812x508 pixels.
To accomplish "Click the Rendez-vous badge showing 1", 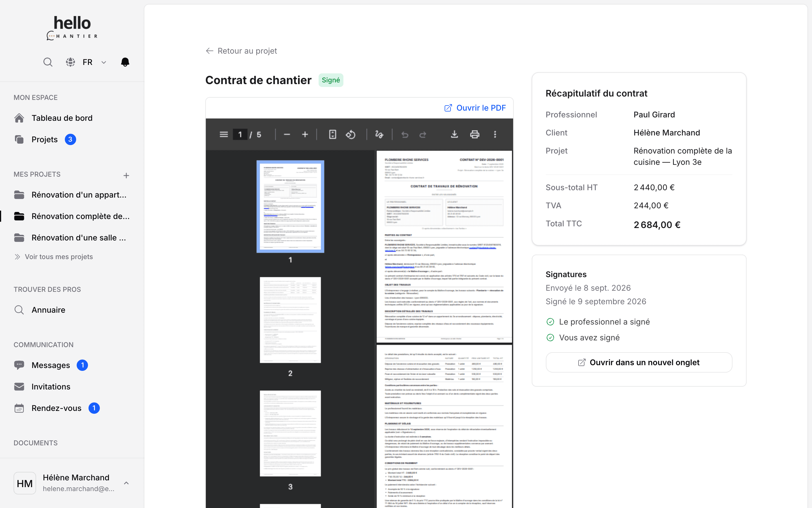I will [x=94, y=408].
